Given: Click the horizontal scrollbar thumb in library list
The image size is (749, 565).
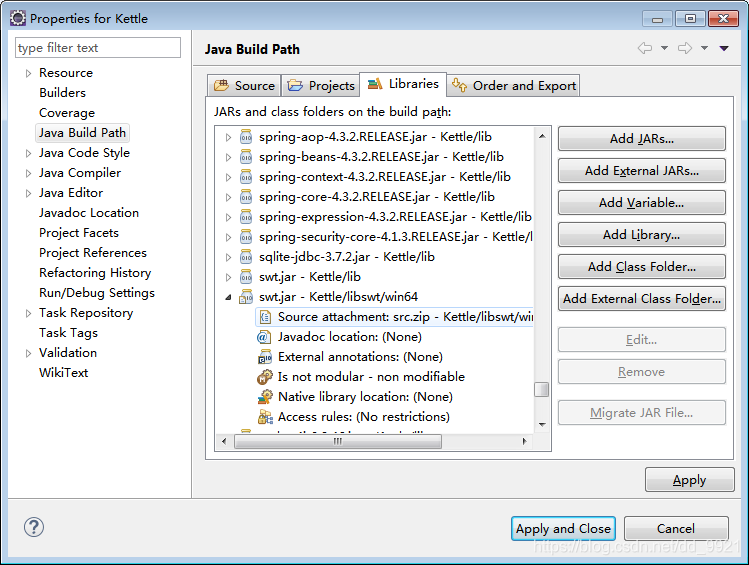Looking at the screenshot, I should (x=338, y=442).
